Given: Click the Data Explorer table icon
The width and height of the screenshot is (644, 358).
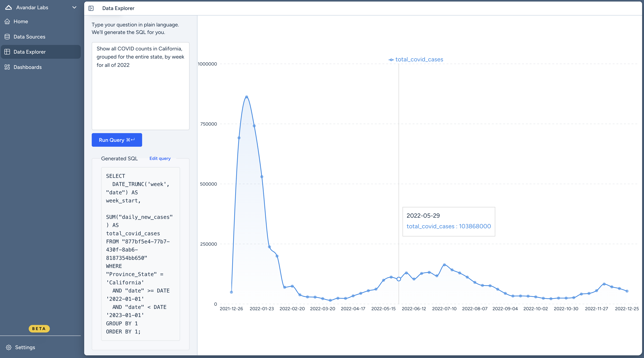Looking at the screenshot, I should tap(7, 52).
